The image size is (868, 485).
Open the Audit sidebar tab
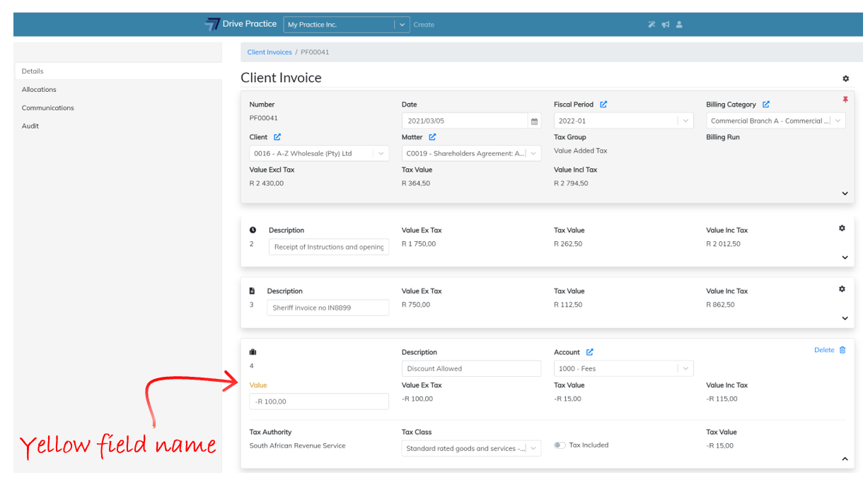point(30,126)
